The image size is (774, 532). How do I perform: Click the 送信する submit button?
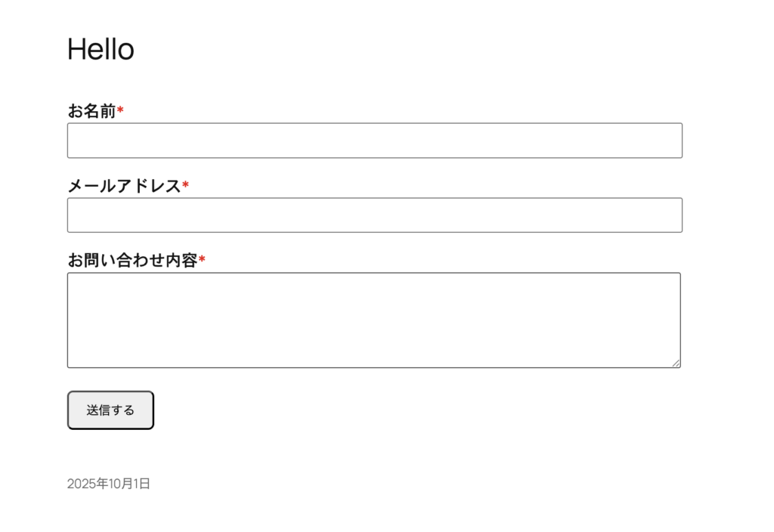pos(110,410)
